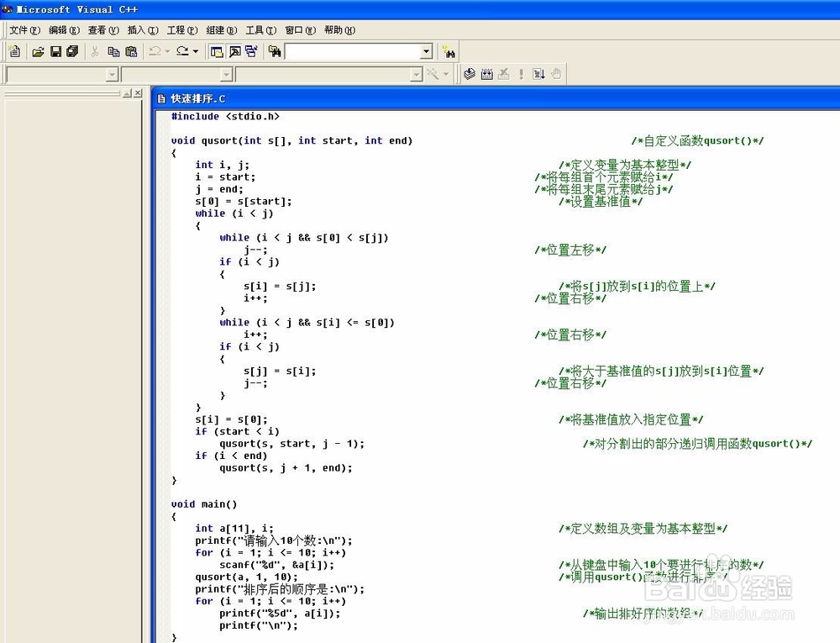
Task: Click the Save All icon
Action: click(x=72, y=51)
